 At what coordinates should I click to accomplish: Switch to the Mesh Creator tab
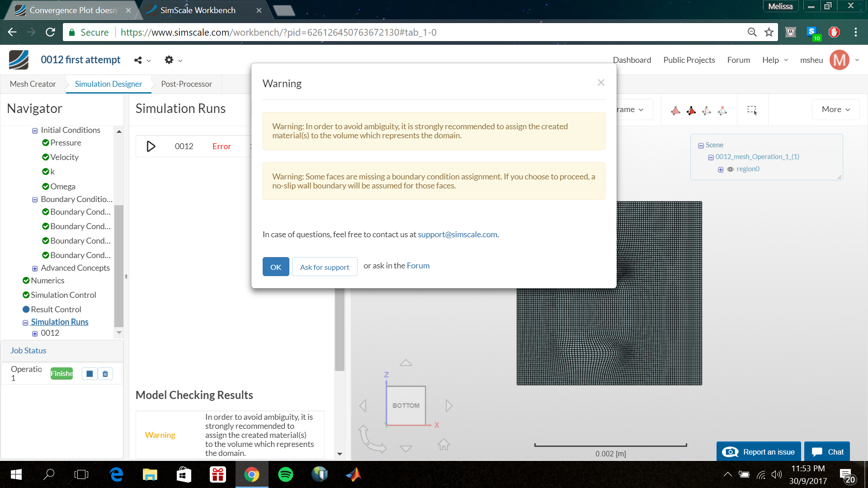pos(33,84)
